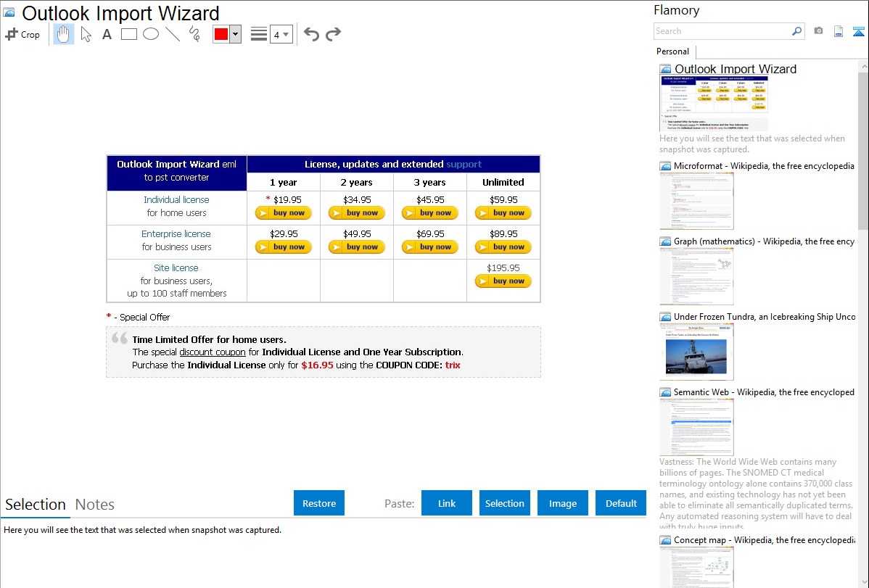
Task: Click the discount coupon link
Action: [213, 352]
